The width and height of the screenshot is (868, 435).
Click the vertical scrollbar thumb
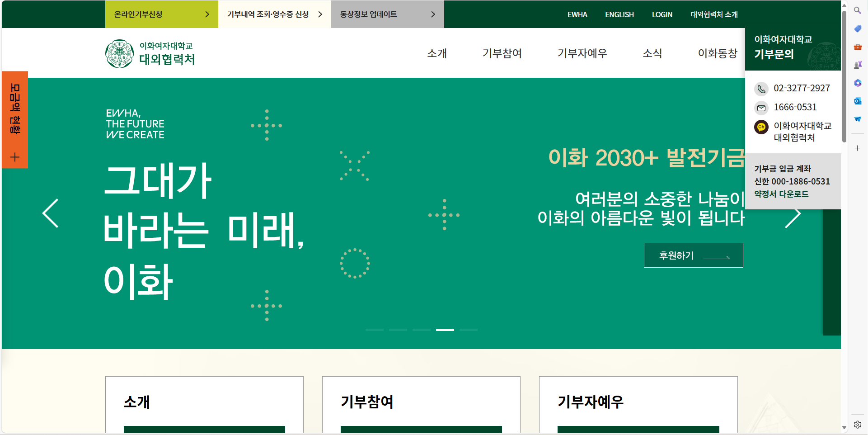click(844, 76)
